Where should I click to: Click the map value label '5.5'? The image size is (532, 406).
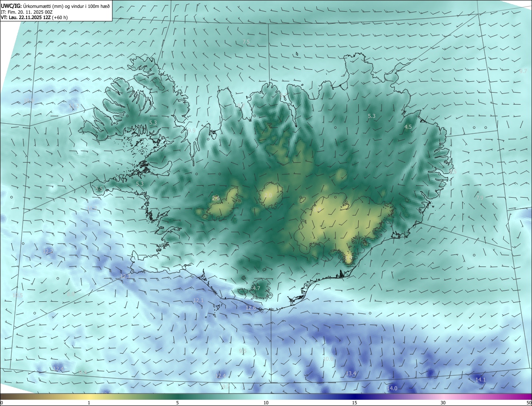click(x=99, y=189)
